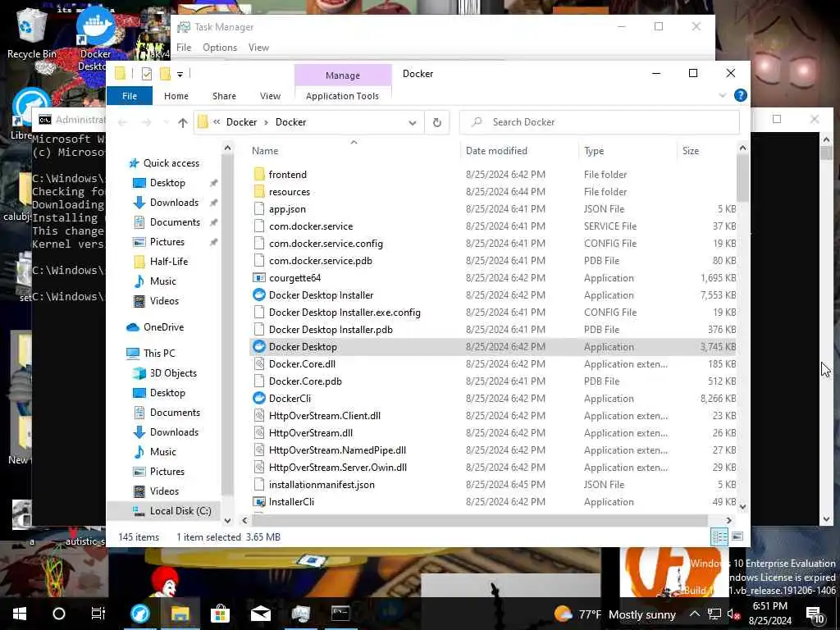Switch to Large icons view layout icon
The height and width of the screenshot is (630, 840).
[737, 536]
